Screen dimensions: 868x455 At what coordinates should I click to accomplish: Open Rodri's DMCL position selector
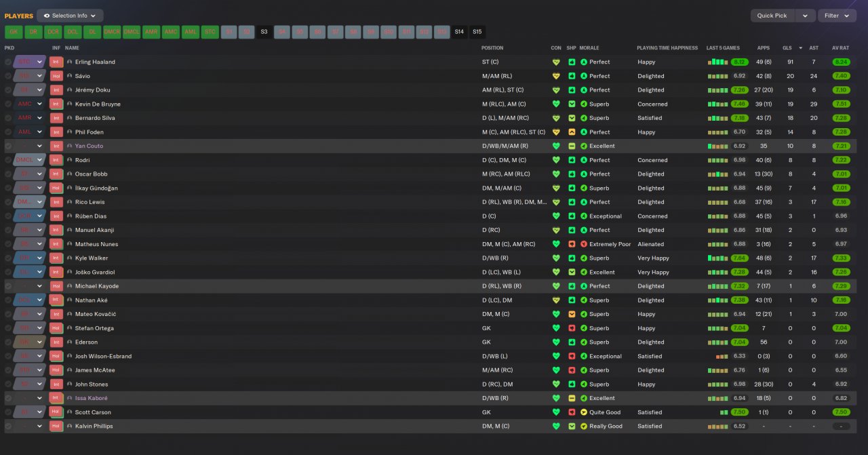tap(29, 160)
